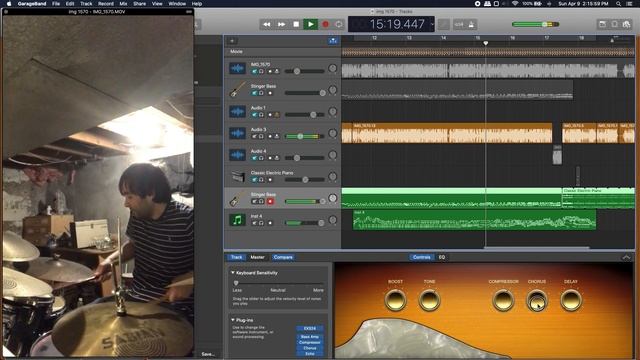Open the Track menu in menu bar
640x360 pixels.
86,4
